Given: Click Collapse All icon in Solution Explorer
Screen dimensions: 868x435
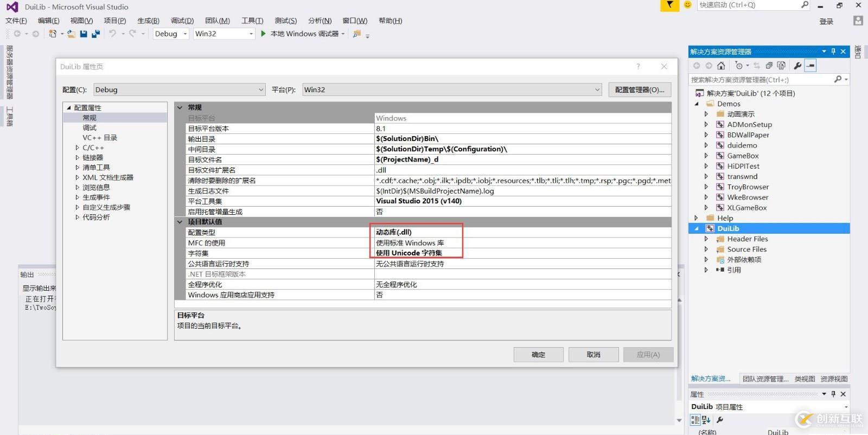Looking at the screenshot, I should coord(769,66).
